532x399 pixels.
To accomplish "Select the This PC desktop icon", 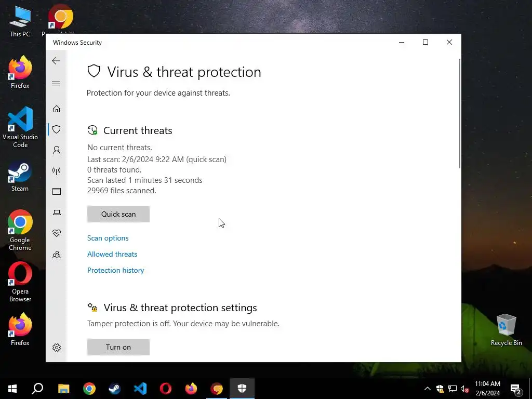I will [x=20, y=21].
